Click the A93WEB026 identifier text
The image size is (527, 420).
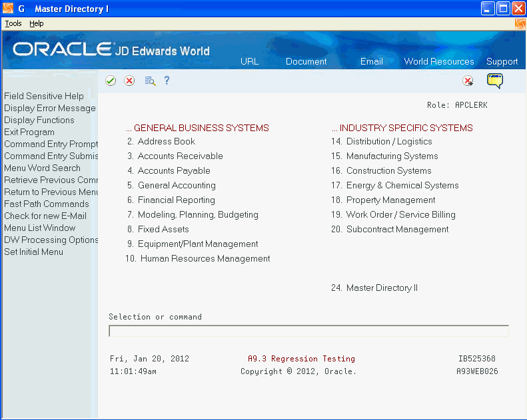click(x=477, y=371)
